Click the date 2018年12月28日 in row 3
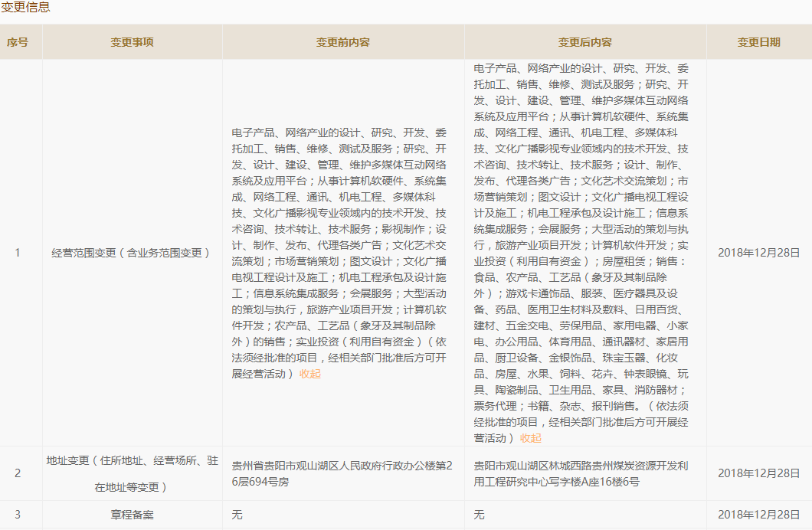The height and width of the screenshot is (530, 812). pos(758,515)
